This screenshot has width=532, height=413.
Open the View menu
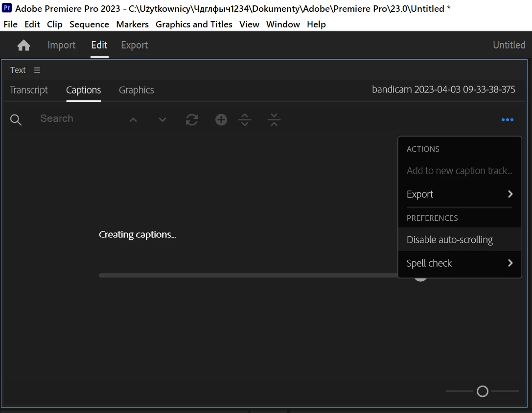click(250, 24)
